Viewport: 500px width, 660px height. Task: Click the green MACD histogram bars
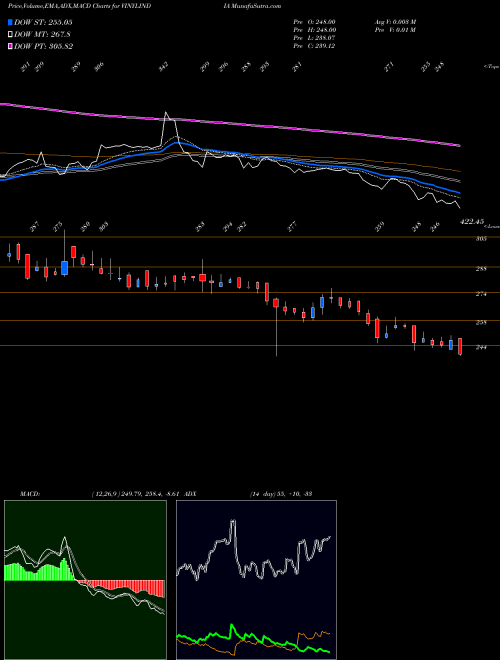pyautogui.click(x=38, y=572)
